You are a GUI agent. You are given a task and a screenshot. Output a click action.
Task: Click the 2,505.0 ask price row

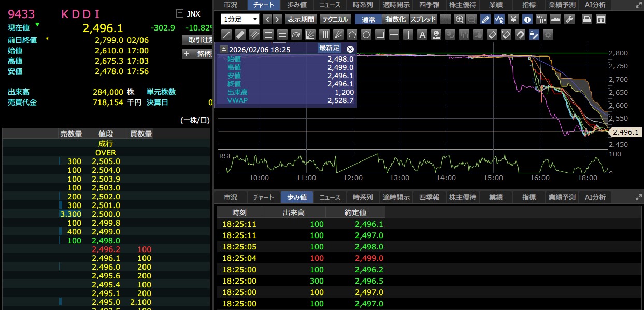pos(106,161)
